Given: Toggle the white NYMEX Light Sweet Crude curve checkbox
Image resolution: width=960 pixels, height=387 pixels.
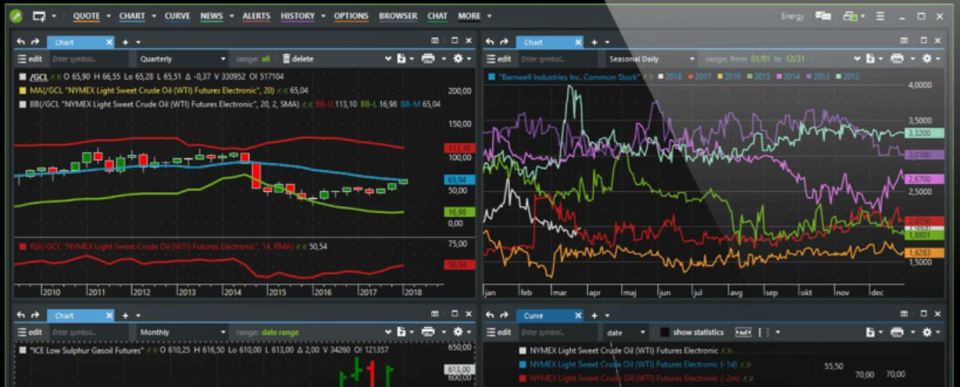Looking at the screenshot, I should pyautogui.click(x=522, y=351).
